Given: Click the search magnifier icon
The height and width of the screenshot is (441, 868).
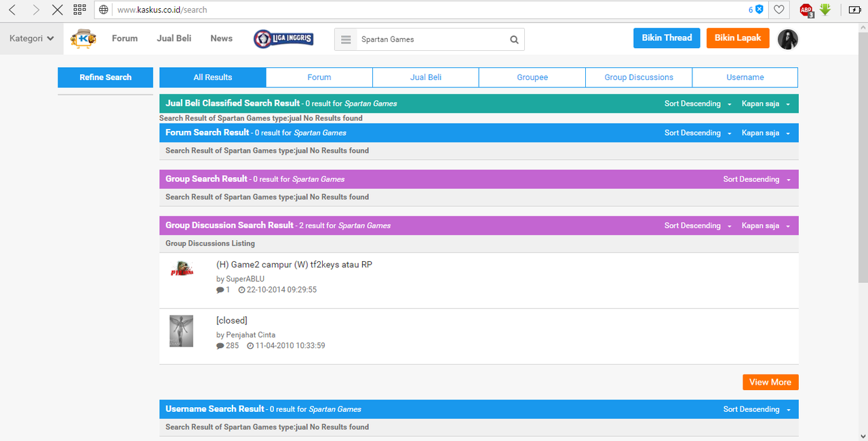Looking at the screenshot, I should coord(514,39).
